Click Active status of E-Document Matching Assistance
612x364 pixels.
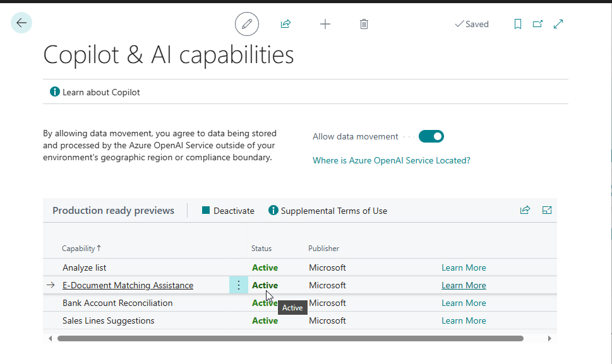(x=265, y=285)
